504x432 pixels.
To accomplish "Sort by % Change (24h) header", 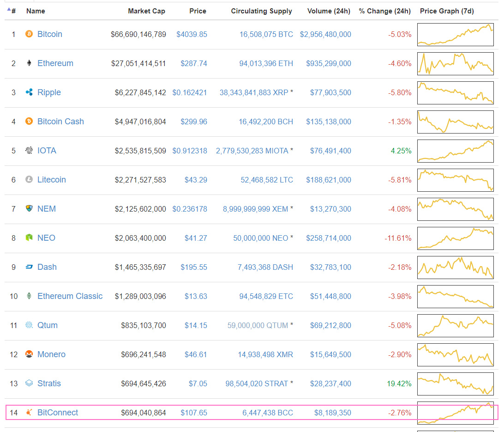I will (x=385, y=11).
